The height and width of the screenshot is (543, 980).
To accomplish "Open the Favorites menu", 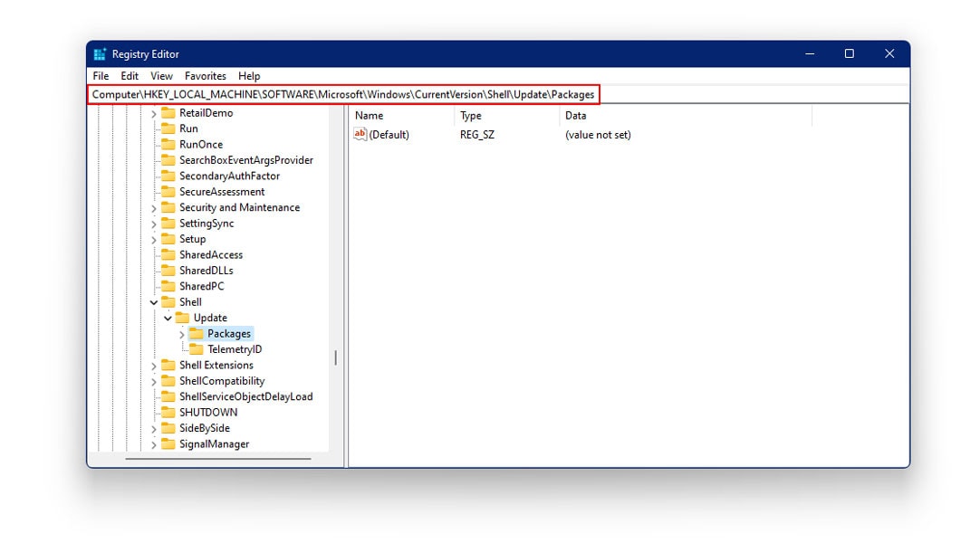I will click(205, 75).
